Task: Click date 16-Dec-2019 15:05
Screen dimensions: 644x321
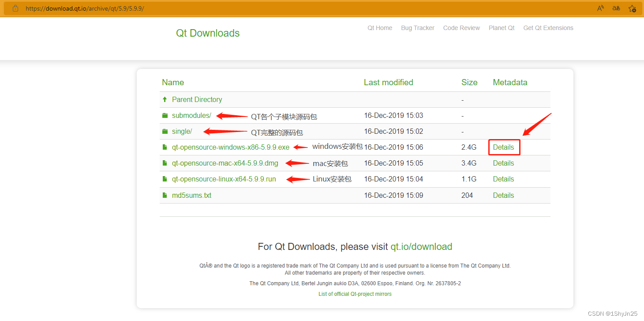Action: (x=393, y=163)
